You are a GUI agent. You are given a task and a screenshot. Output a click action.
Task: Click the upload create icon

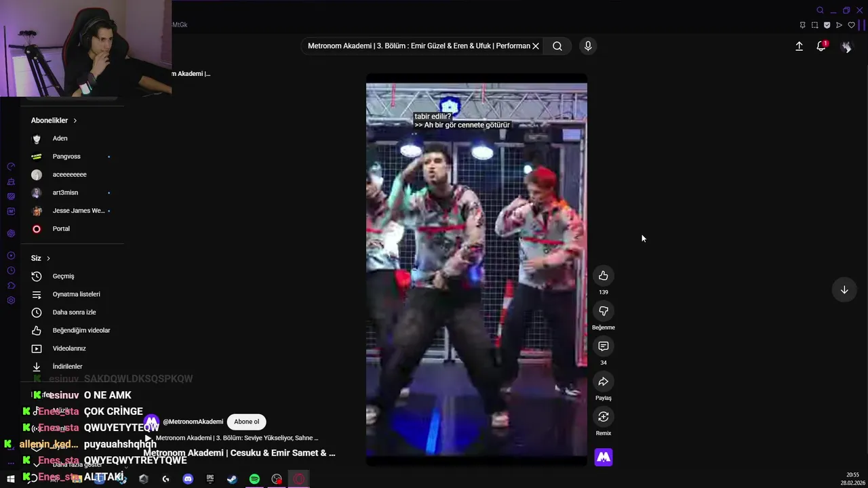(x=799, y=46)
